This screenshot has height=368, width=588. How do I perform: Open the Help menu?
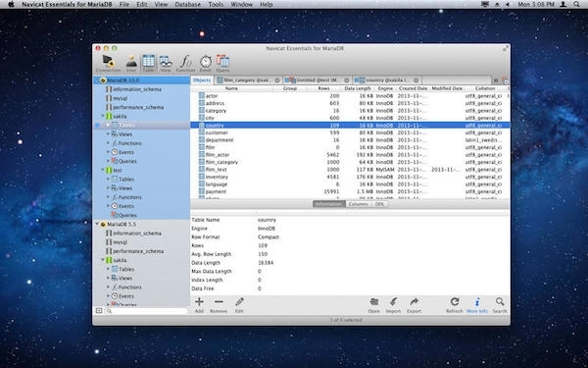click(x=267, y=5)
